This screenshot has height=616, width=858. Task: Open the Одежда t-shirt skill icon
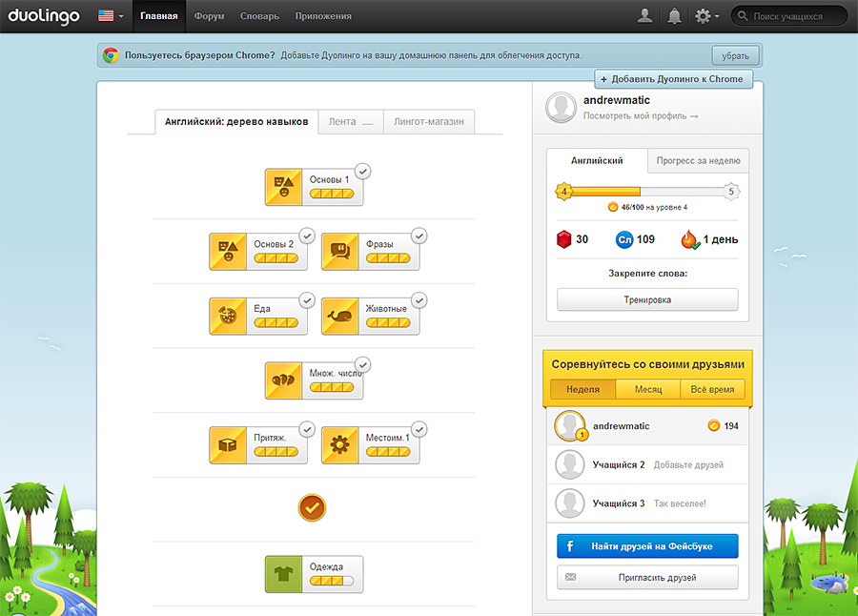[283, 574]
